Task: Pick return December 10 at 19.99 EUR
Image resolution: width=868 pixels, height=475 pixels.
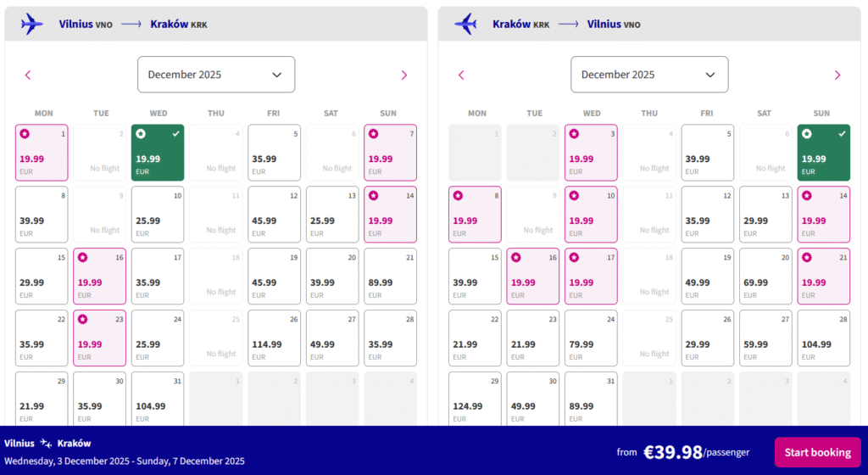Action: 591,215
